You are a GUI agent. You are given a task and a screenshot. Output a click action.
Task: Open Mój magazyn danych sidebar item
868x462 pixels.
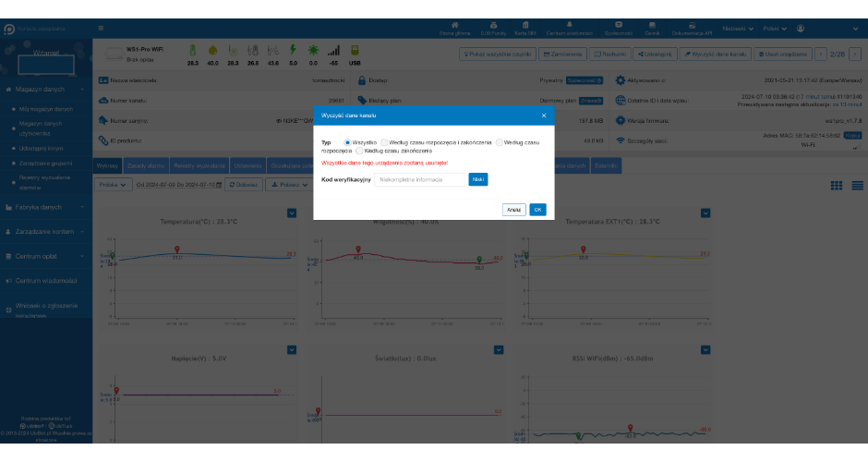pyautogui.click(x=46, y=109)
